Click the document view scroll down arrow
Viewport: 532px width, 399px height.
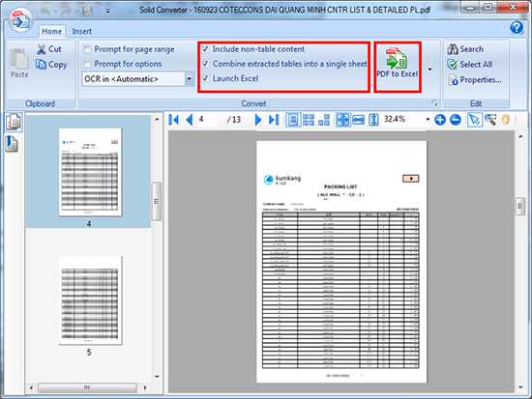click(520, 387)
